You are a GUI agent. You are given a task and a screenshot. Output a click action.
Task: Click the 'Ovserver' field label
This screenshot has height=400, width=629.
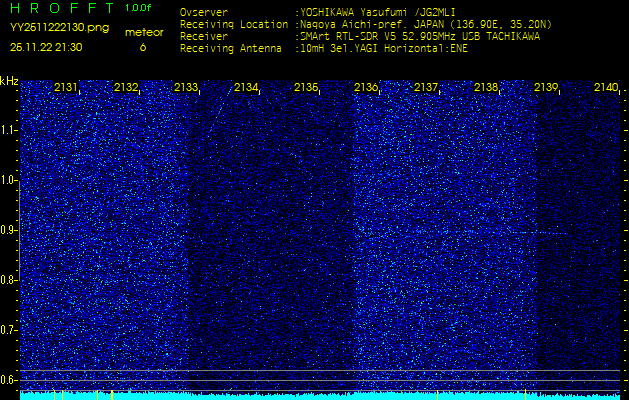point(204,12)
